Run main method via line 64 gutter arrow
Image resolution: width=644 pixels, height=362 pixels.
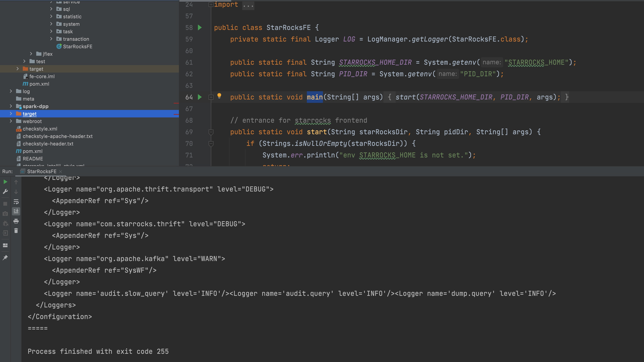pyautogui.click(x=200, y=97)
